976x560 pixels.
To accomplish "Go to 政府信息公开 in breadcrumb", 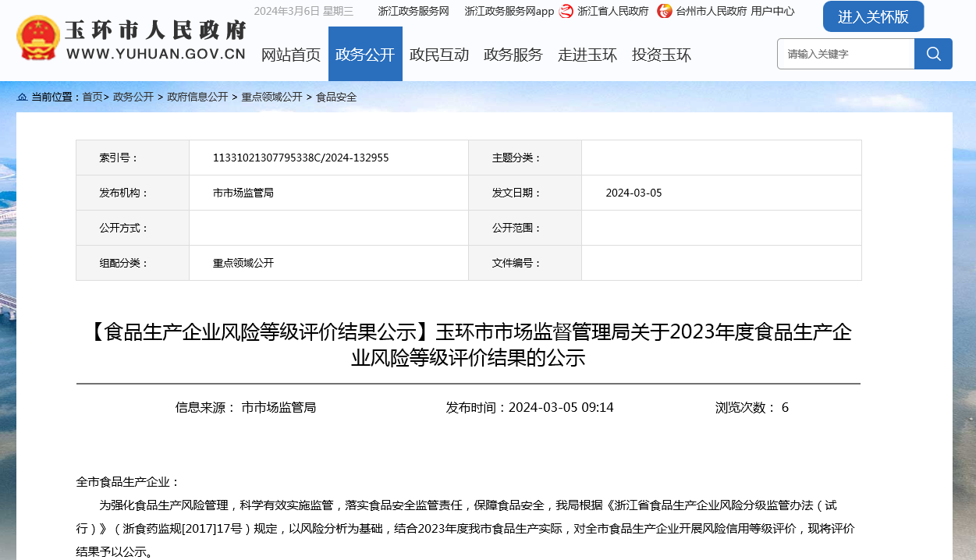I will tap(197, 97).
